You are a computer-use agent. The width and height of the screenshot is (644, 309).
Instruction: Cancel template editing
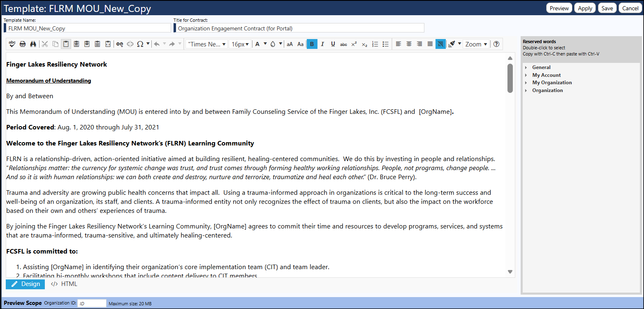tap(630, 8)
